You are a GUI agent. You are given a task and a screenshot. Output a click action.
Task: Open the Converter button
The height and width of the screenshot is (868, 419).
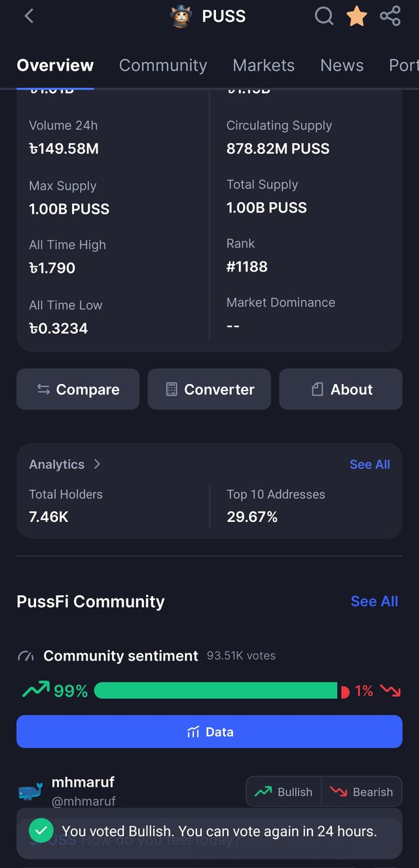click(209, 389)
